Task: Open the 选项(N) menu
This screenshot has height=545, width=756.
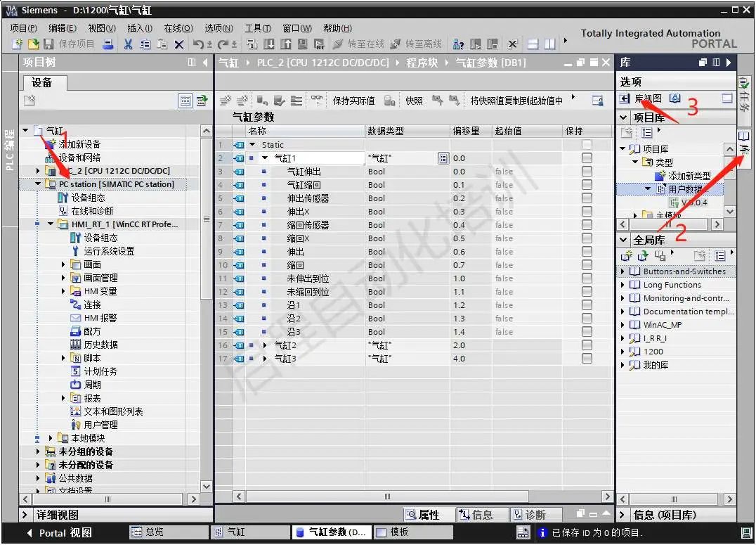Action: click(219, 29)
